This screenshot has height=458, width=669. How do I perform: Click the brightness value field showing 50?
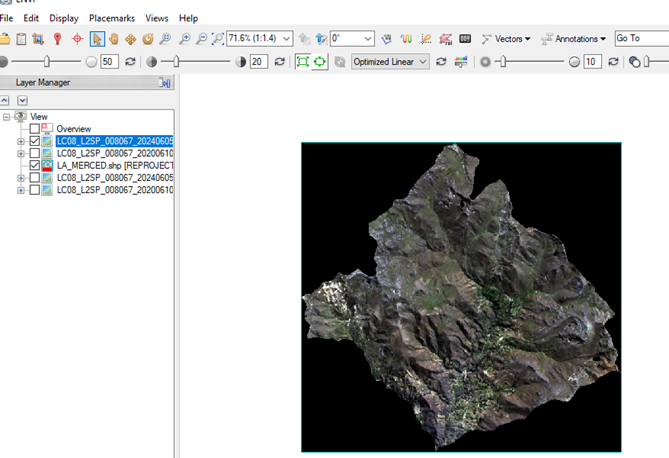109,62
